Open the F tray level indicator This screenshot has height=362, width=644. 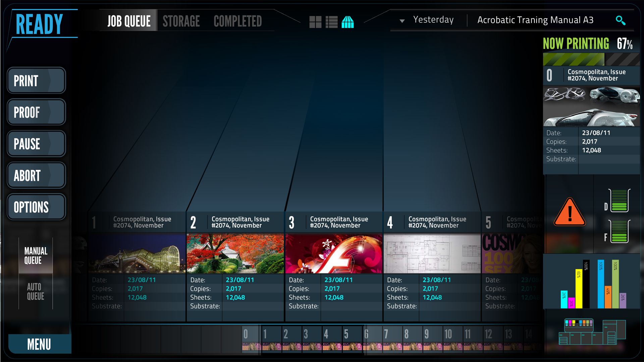(x=619, y=232)
